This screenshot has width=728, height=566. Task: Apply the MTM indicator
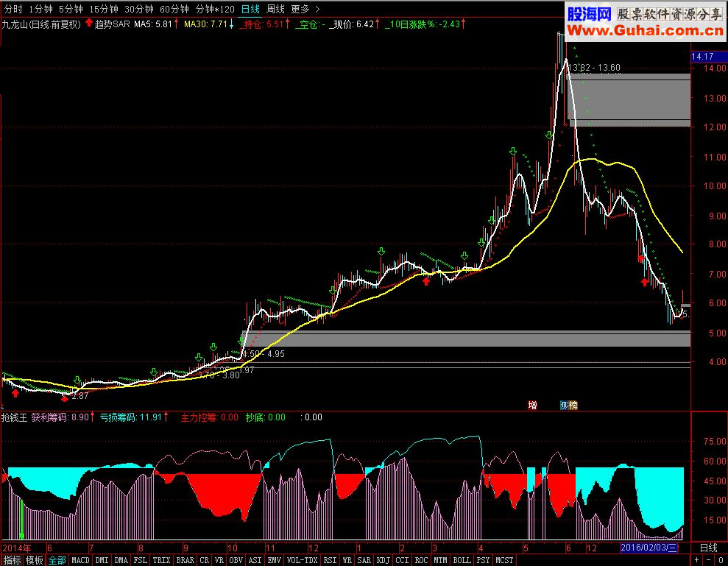(x=441, y=560)
